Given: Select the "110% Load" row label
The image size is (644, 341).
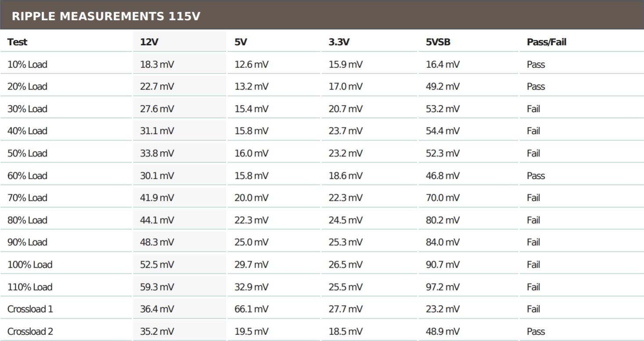Looking at the screenshot, I should coord(30,287).
